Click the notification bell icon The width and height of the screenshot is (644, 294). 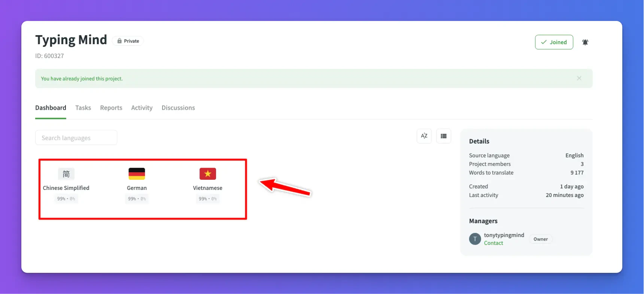[585, 42]
